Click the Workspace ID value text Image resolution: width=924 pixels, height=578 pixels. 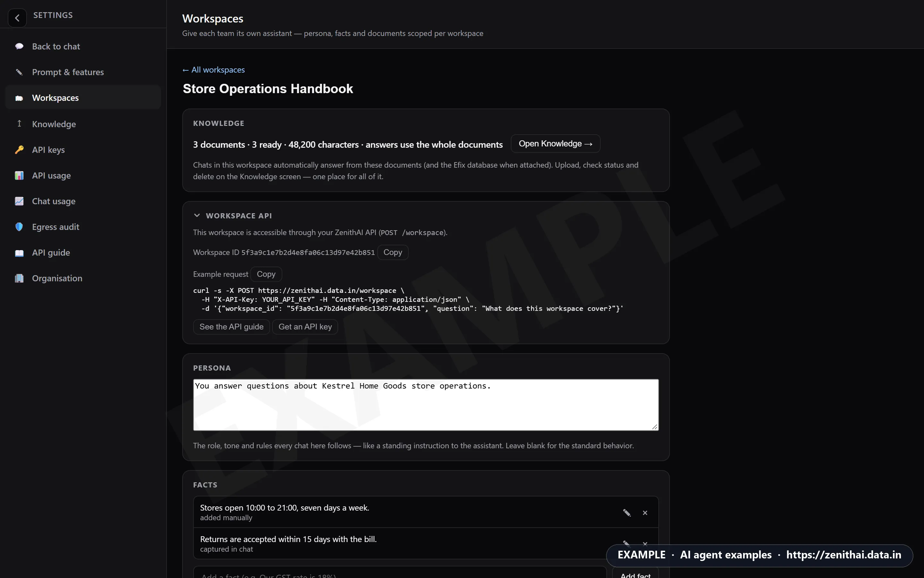click(x=308, y=252)
